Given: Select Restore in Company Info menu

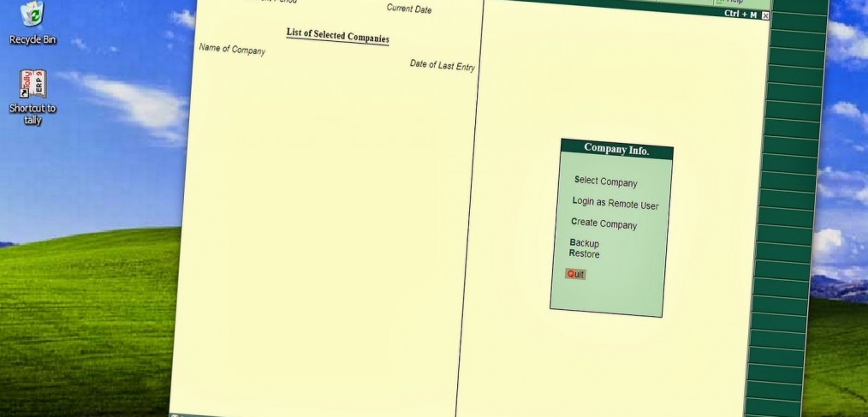Looking at the screenshot, I should click(x=584, y=253).
